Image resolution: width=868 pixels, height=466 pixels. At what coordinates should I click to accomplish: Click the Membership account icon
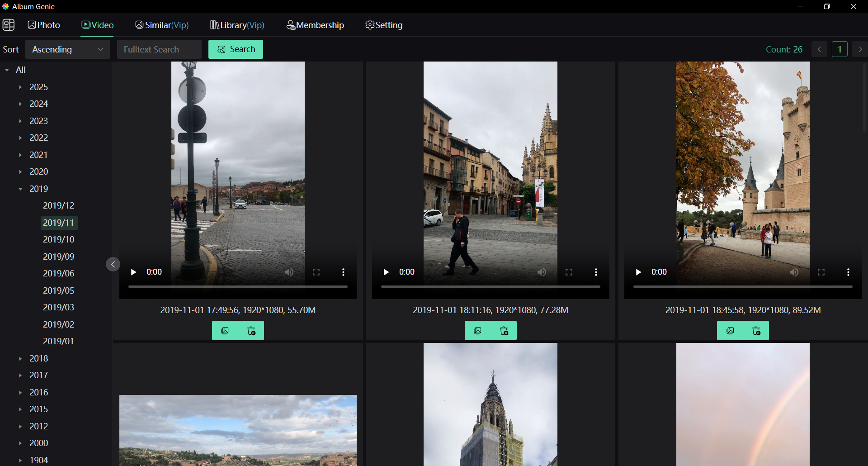(292, 25)
